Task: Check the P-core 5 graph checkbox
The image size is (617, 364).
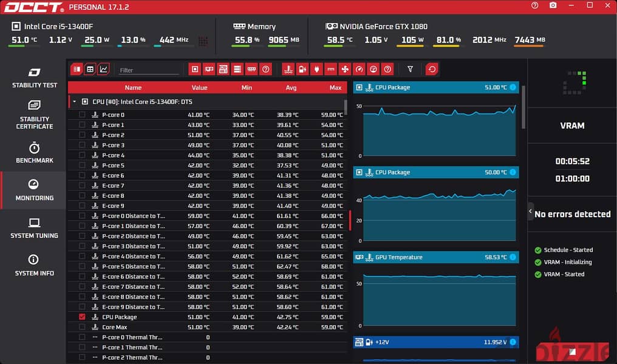Action: coord(82,165)
